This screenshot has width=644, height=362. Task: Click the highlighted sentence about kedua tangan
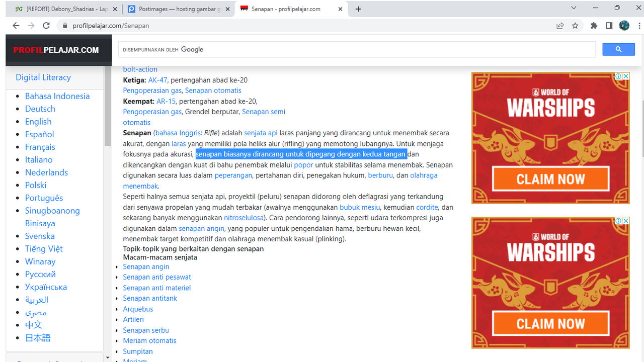301,154
